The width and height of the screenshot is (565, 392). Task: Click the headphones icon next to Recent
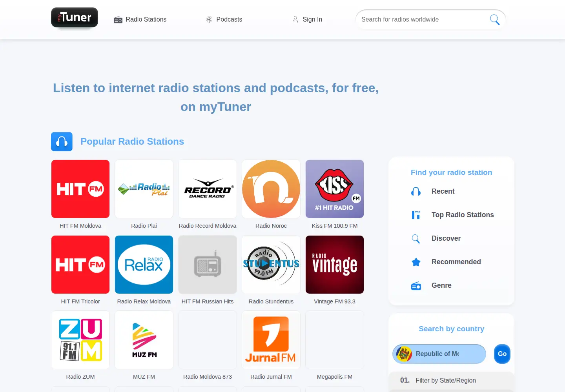[x=416, y=191]
